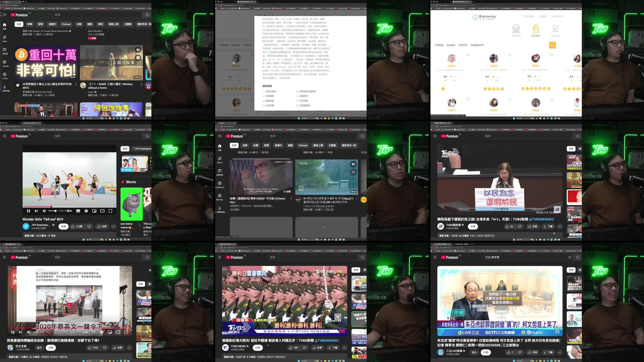644x362 pixels.
Task: Skip to next video in Wonder Girls player
Action: tap(36, 211)
